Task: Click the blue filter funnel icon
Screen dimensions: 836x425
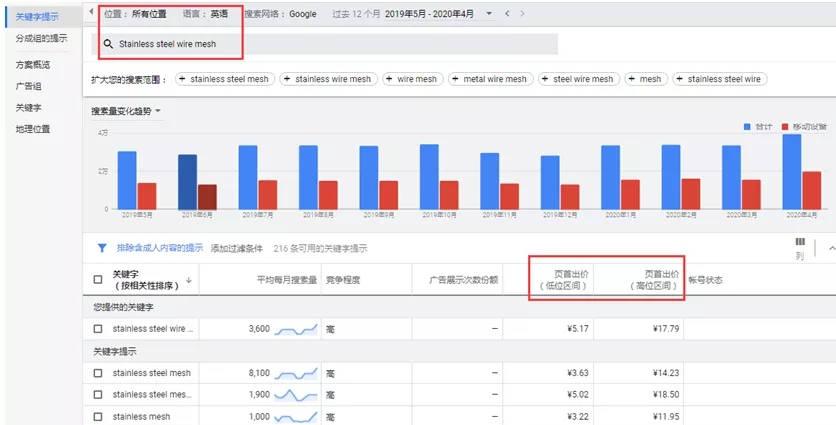Action: tap(102, 248)
